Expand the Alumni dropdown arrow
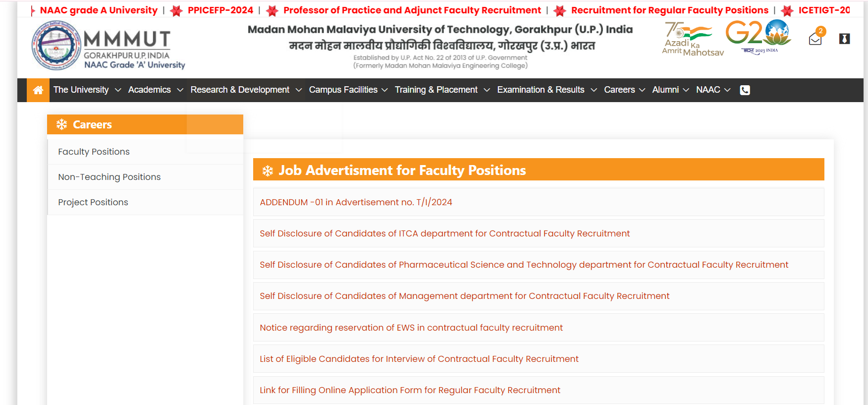Viewport: 868px width, 405px height. point(686,90)
